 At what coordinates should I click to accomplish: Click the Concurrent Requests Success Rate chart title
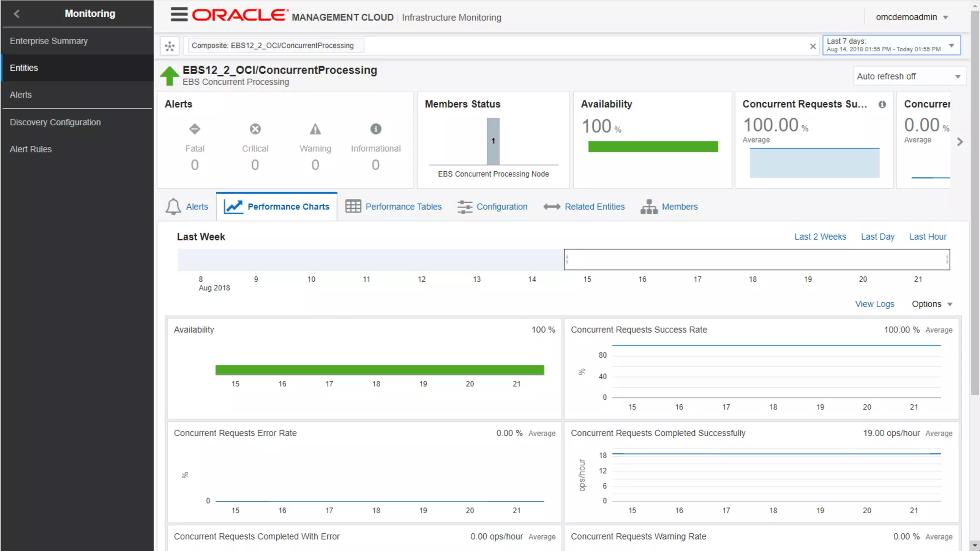tap(639, 330)
